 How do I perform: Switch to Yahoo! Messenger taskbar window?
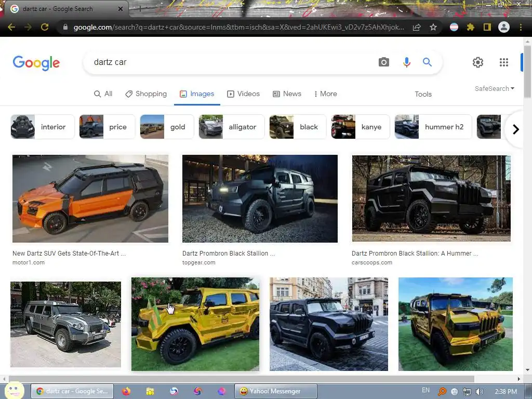click(x=275, y=391)
